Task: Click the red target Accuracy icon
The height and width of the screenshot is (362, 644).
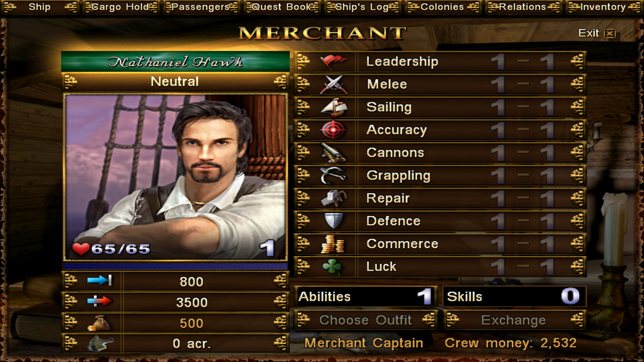Action: (333, 130)
